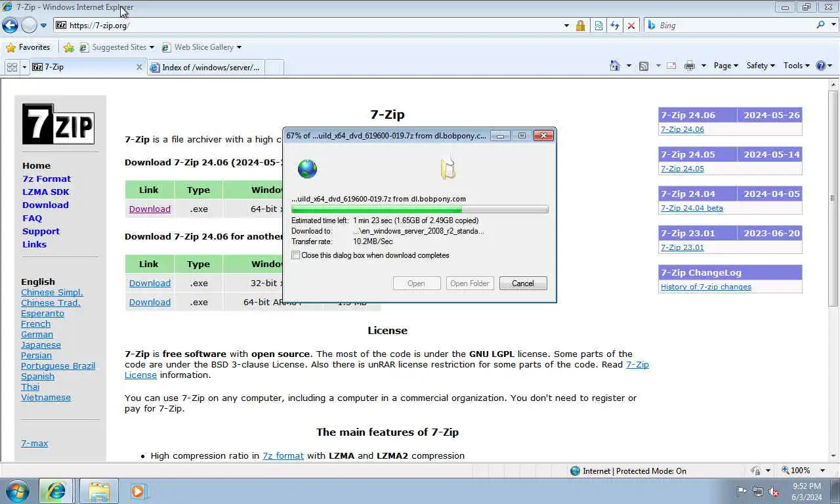840x504 pixels.
Task: Click the muted volume tray icon
Action: click(x=773, y=492)
